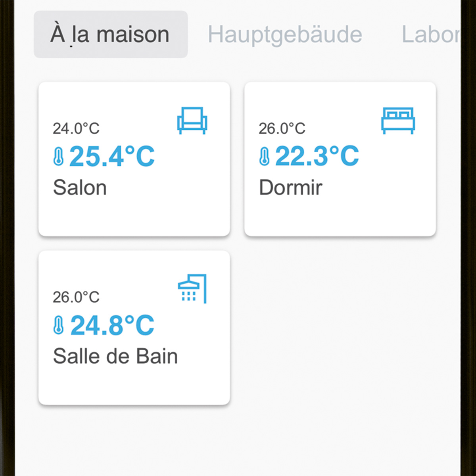Click thermometer icon beside 22.3°C
Image resolution: width=476 pixels, height=476 pixels.
265,156
